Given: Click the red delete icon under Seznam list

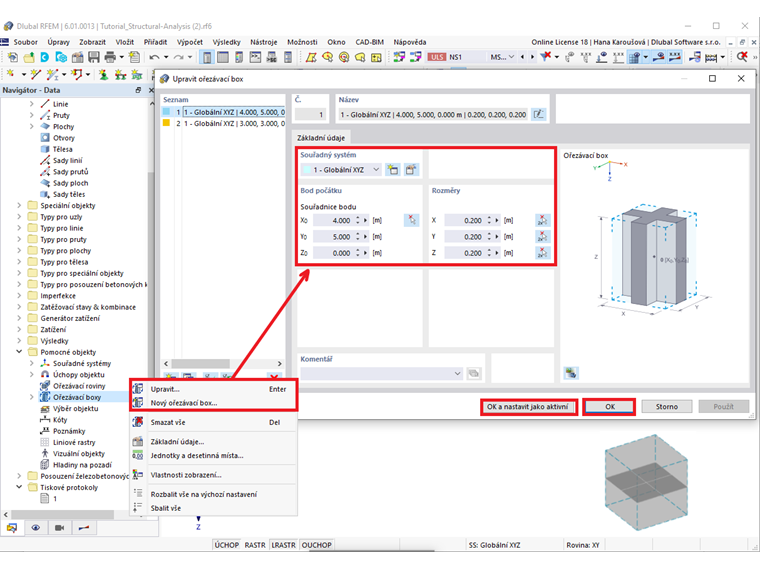Looking at the screenshot, I should pos(274,376).
